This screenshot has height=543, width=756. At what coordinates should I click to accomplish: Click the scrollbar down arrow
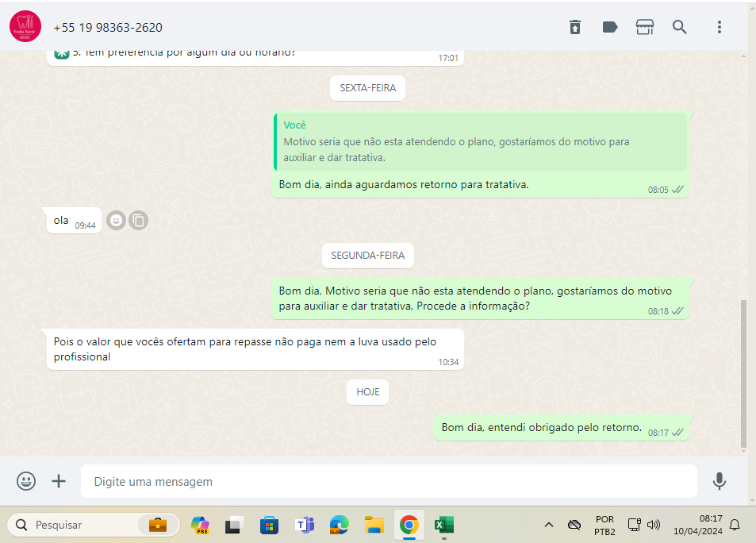(x=743, y=452)
